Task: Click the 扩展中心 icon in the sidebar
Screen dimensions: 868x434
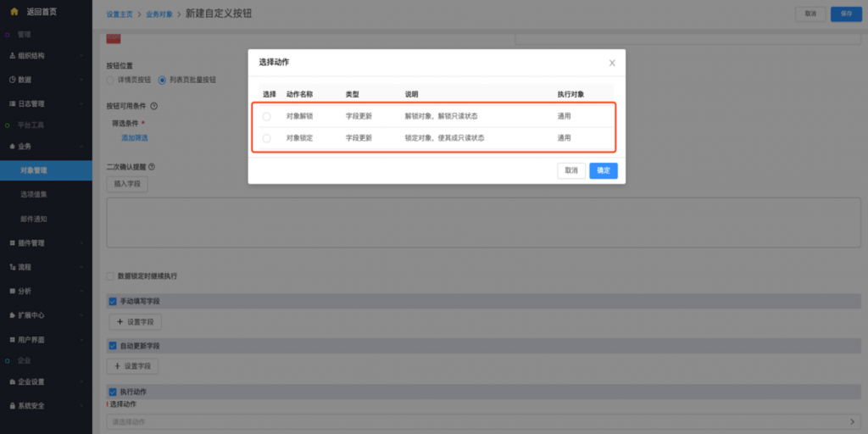Action: (12, 315)
